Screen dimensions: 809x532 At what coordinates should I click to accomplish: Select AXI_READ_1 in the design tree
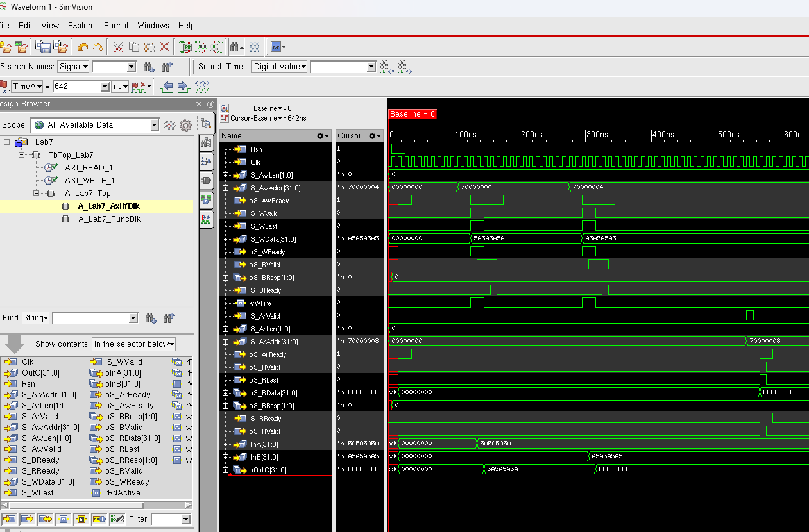pyautogui.click(x=89, y=168)
